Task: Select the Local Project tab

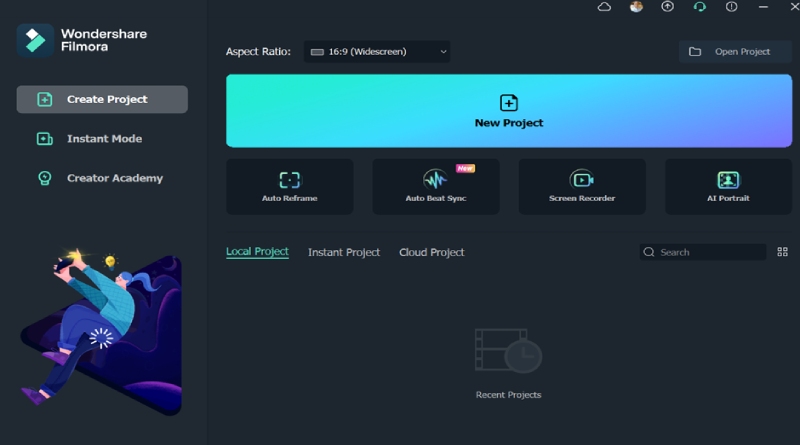Action: (x=257, y=252)
